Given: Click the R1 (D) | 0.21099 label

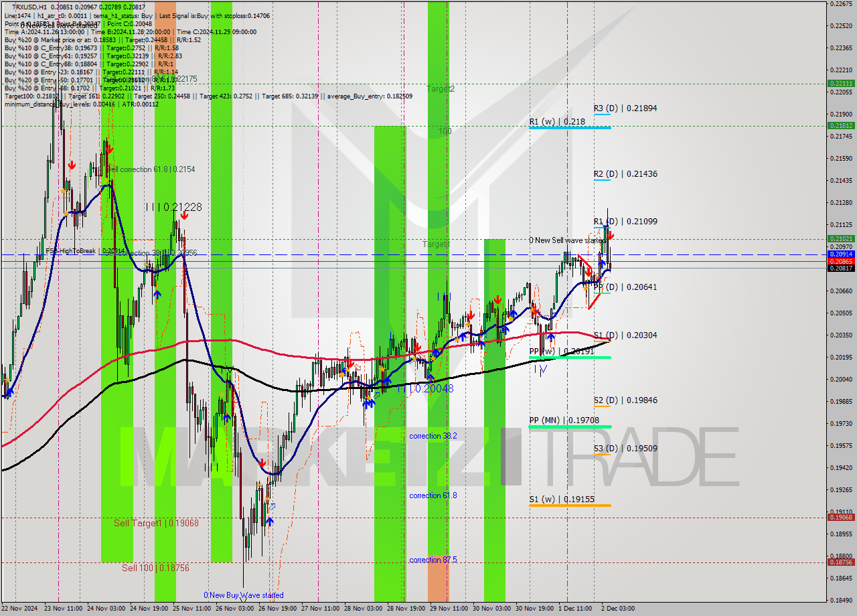Looking at the screenshot, I should click(x=625, y=222).
